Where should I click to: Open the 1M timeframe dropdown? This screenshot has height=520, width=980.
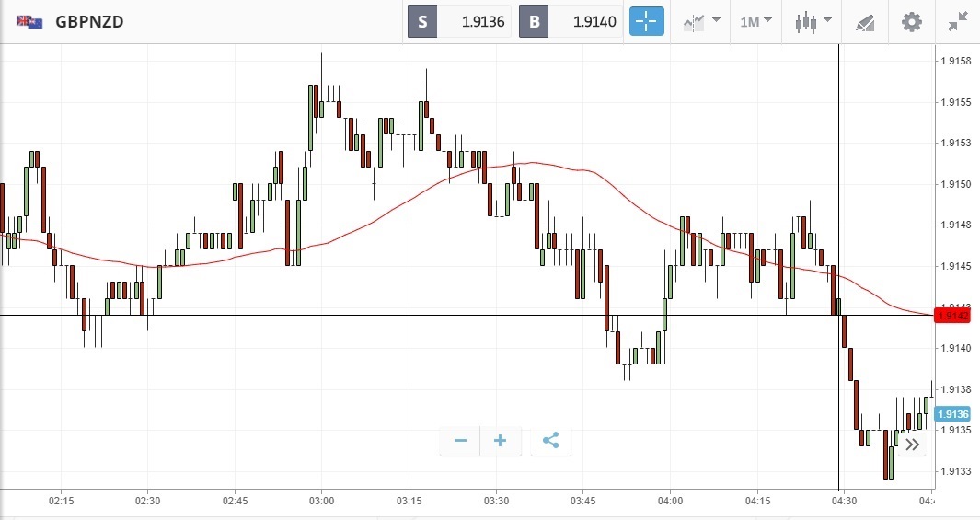click(755, 21)
